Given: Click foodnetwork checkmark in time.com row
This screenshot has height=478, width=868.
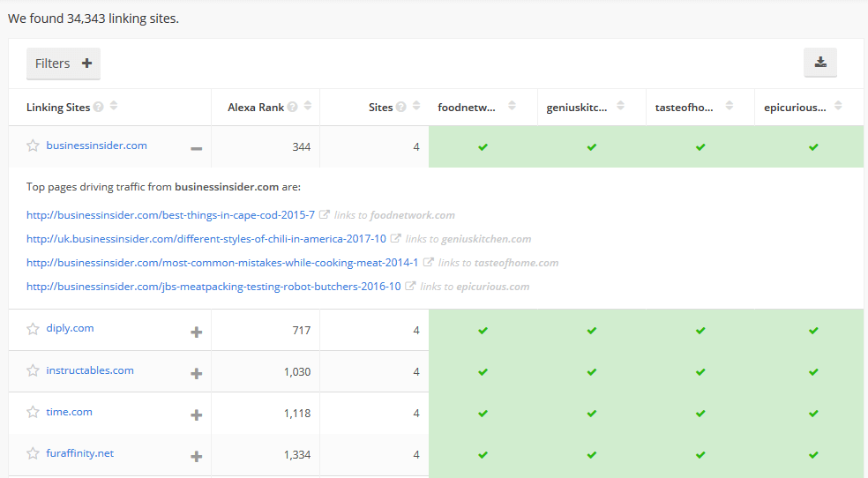Looking at the screenshot, I should [x=483, y=414].
